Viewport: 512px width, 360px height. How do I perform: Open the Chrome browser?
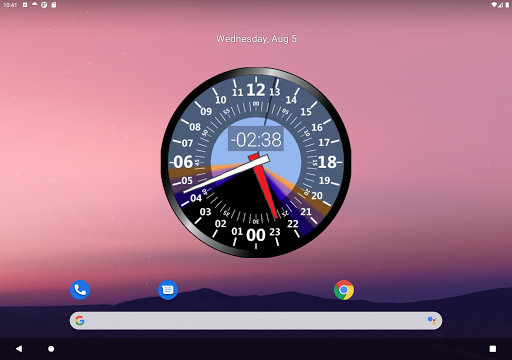(x=344, y=290)
